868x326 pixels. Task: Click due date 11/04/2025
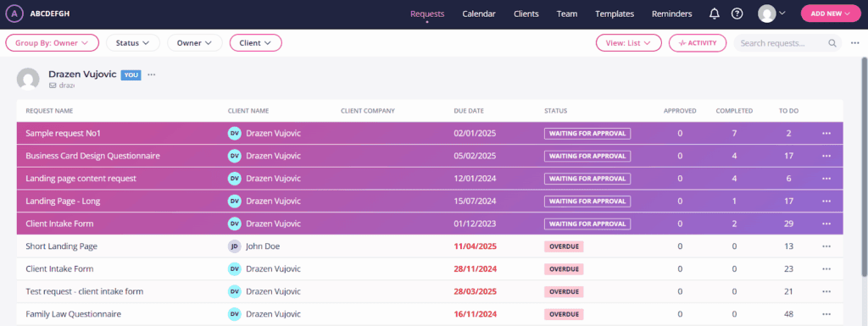476,246
